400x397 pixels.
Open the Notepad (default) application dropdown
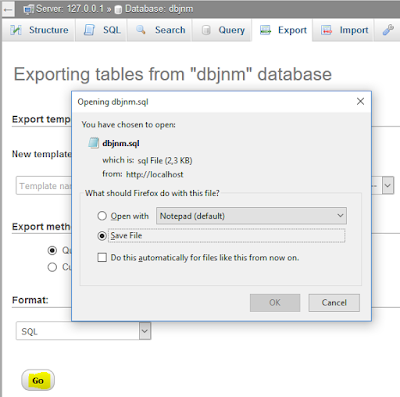[251, 216]
